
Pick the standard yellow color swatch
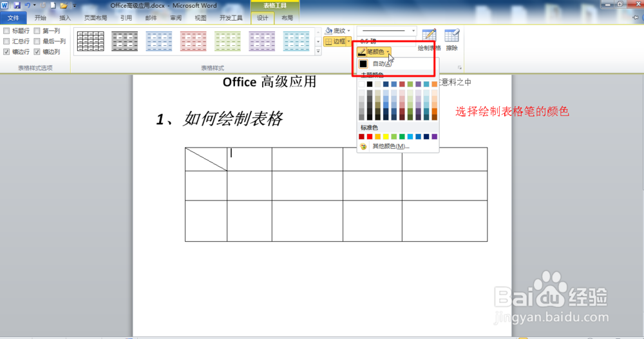(x=386, y=137)
